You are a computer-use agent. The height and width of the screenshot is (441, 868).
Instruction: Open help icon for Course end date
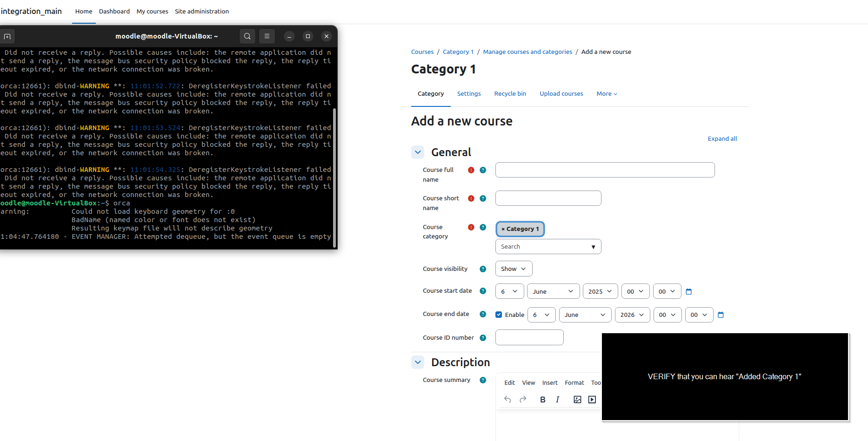[483, 314]
